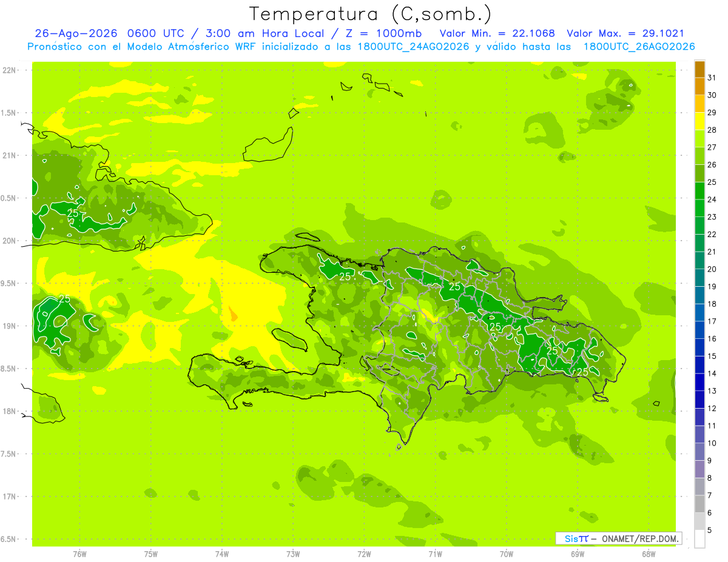The width and height of the screenshot is (728, 562).
Task: Click the initialization time '1800UTC_24AGO2026'
Action: click(x=414, y=47)
